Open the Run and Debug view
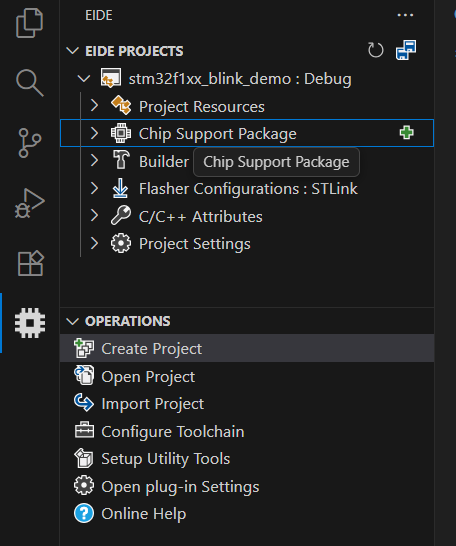456x546 pixels. point(30,203)
